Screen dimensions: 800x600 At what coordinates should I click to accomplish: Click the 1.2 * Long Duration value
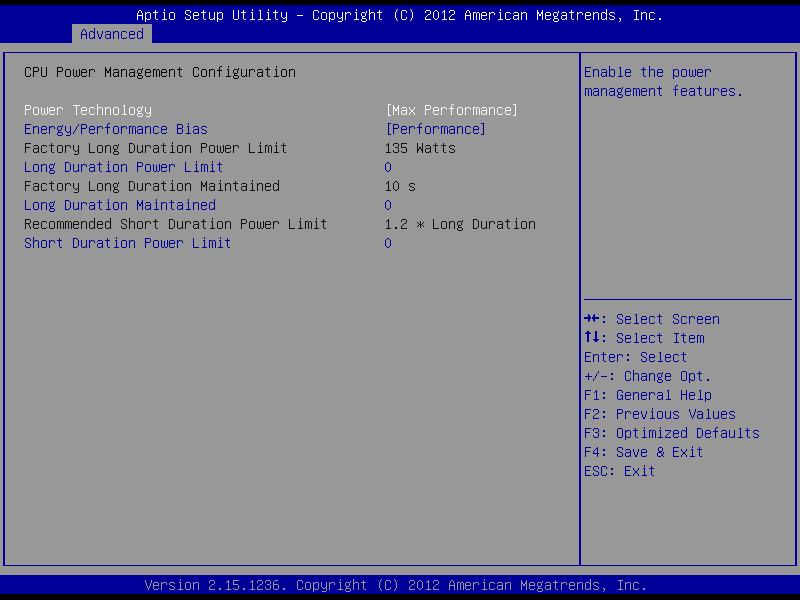coord(460,224)
